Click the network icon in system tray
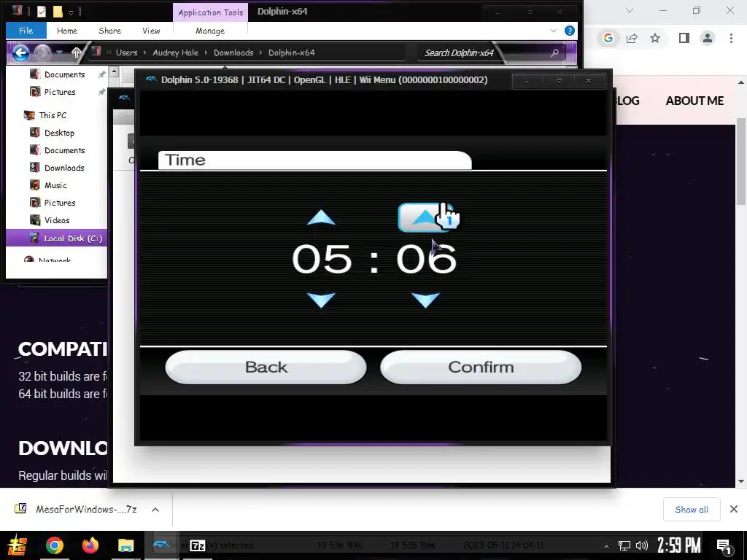The image size is (747, 560). coord(624,545)
